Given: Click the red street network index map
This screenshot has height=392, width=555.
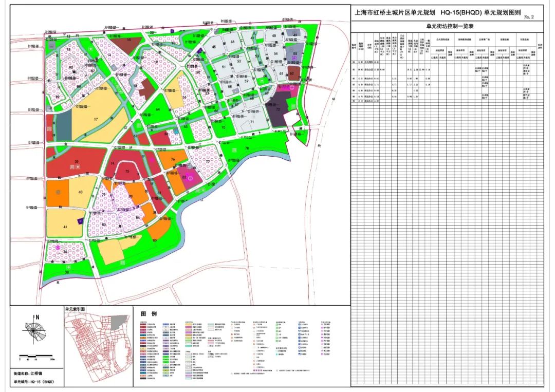Looking at the screenshot, I should (x=98, y=348).
